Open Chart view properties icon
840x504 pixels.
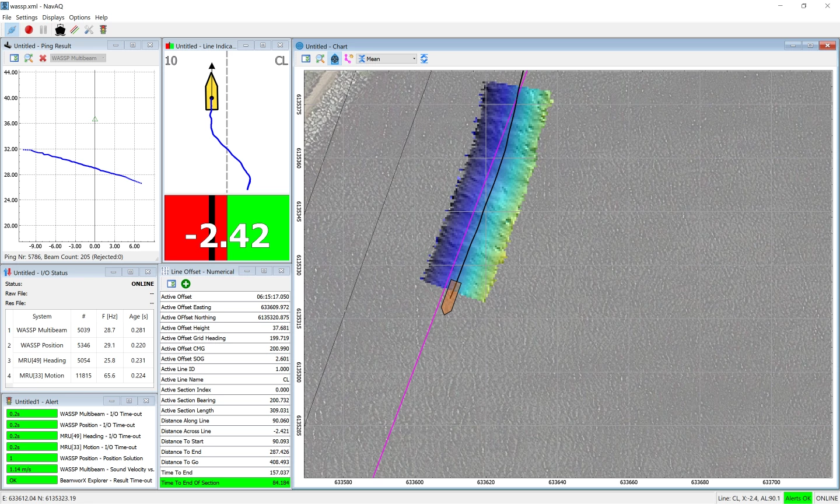pyautogui.click(x=306, y=59)
